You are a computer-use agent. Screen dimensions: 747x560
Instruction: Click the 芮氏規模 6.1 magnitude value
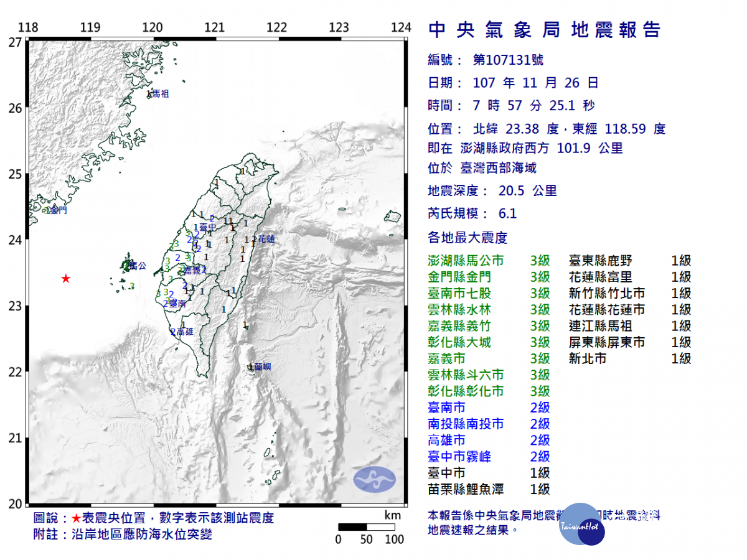coord(507,213)
